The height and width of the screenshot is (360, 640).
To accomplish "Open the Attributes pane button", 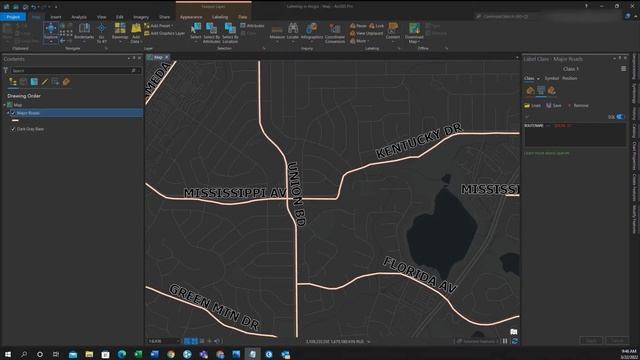I will 252,26.
